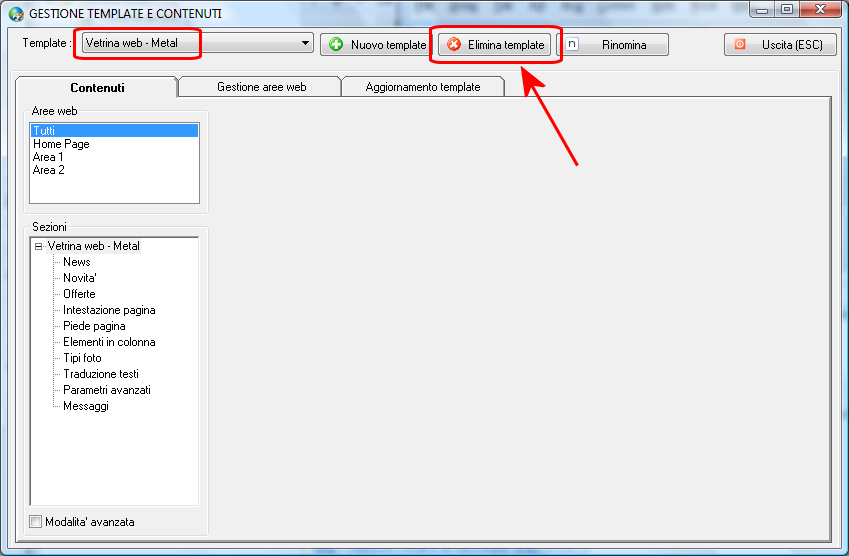
Task: Open the Template dropdown arrow
Action: [305, 43]
